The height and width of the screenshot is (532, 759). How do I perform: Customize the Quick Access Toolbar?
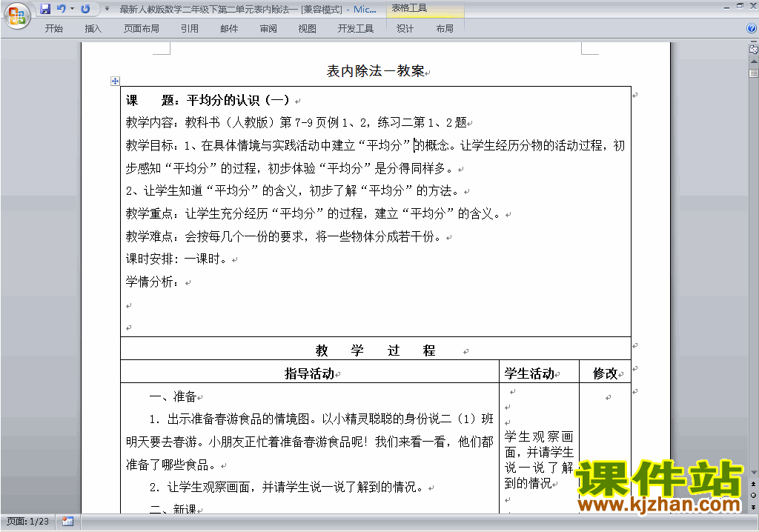107,9
